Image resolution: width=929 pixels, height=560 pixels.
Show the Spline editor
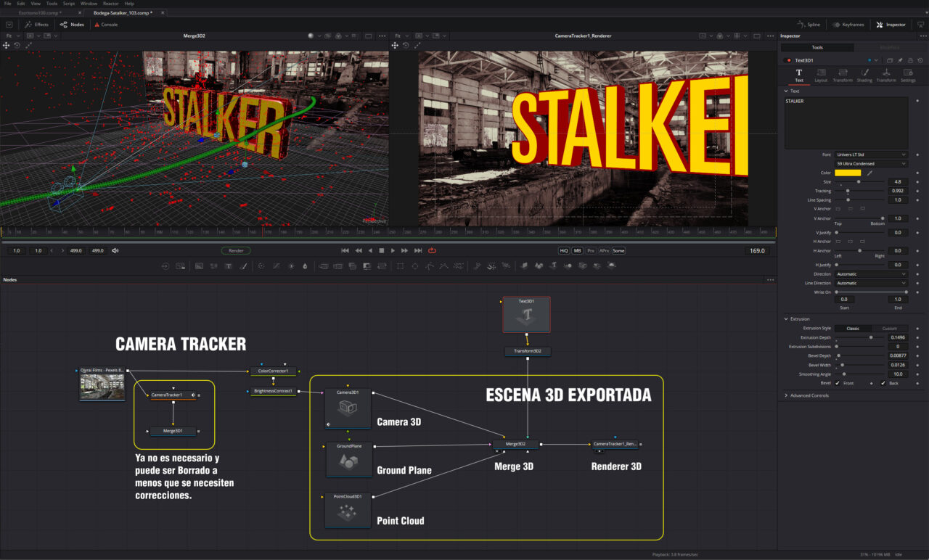click(809, 25)
